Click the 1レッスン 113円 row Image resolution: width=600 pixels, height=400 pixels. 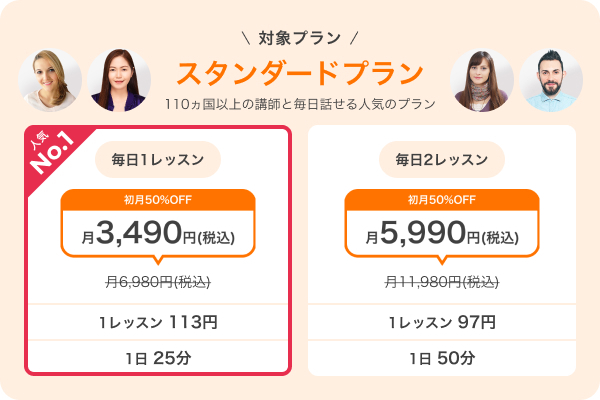coord(158,322)
